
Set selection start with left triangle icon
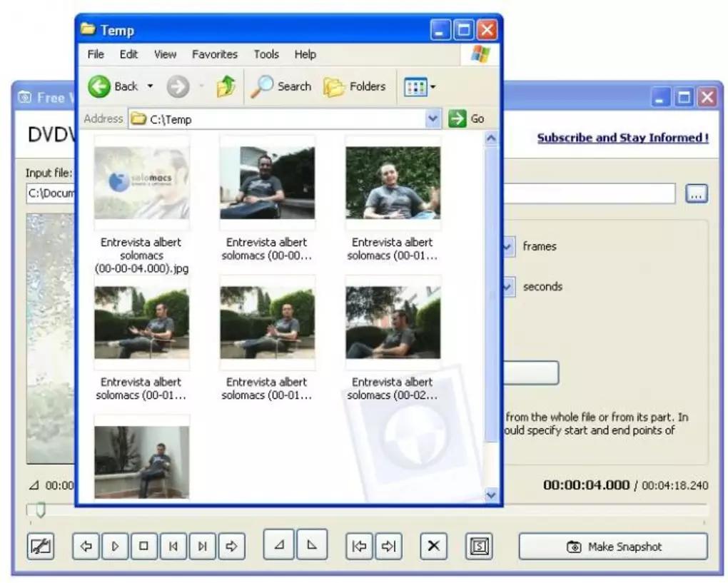click(278, 546)
